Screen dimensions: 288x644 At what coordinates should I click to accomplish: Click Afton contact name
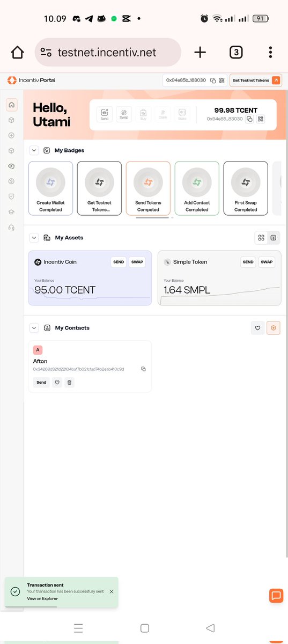coord(40,361)
